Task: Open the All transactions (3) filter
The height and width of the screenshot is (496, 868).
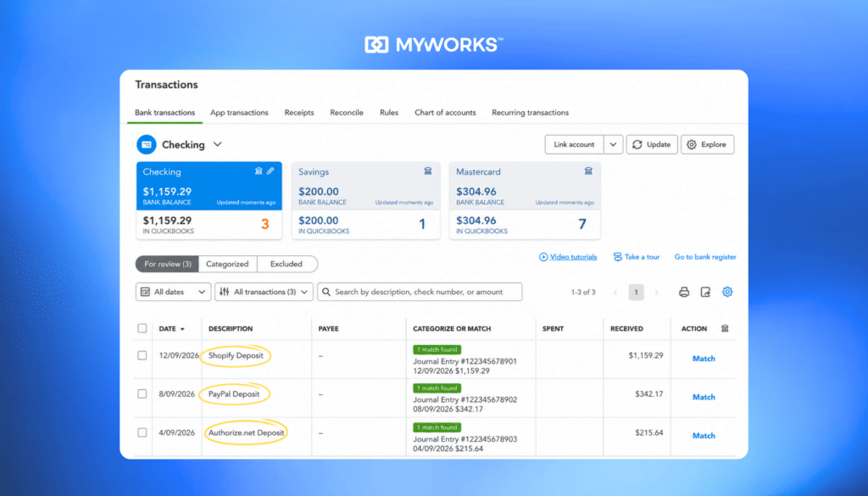Action: pos(264,292)
